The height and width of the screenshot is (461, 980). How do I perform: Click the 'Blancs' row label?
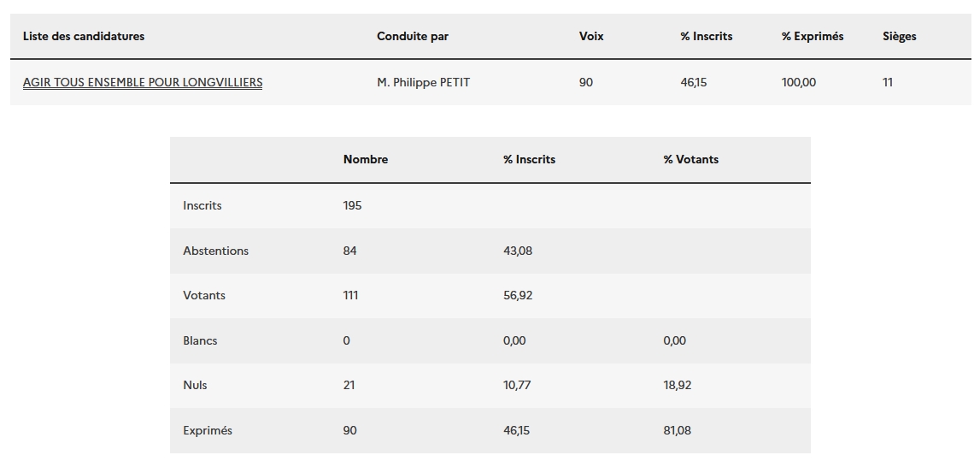200,341
